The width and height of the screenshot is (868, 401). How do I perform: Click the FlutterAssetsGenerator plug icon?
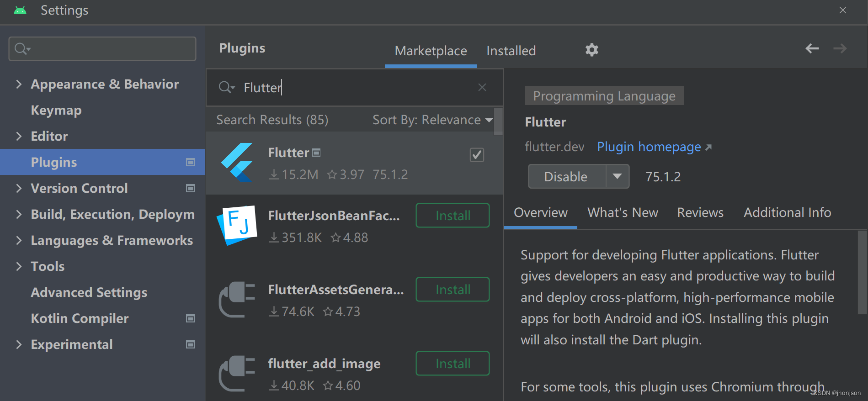(x=237, y=300)
